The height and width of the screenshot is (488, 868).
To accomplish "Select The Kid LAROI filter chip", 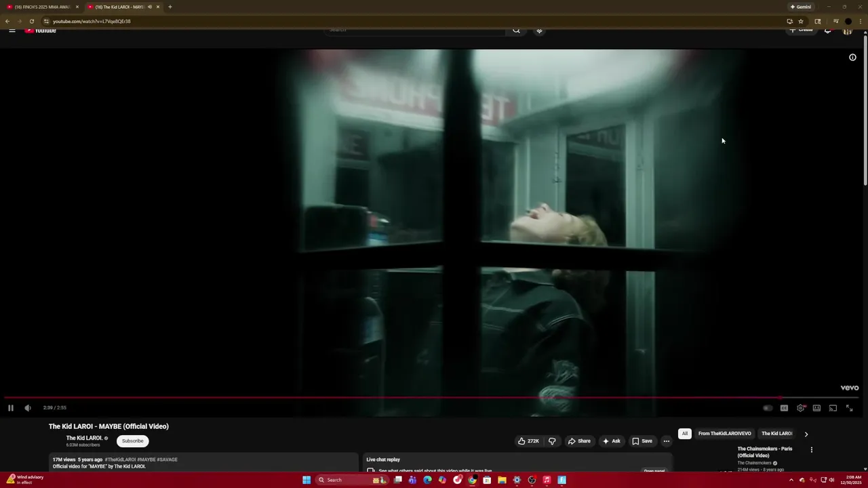I will coord(776,434).
